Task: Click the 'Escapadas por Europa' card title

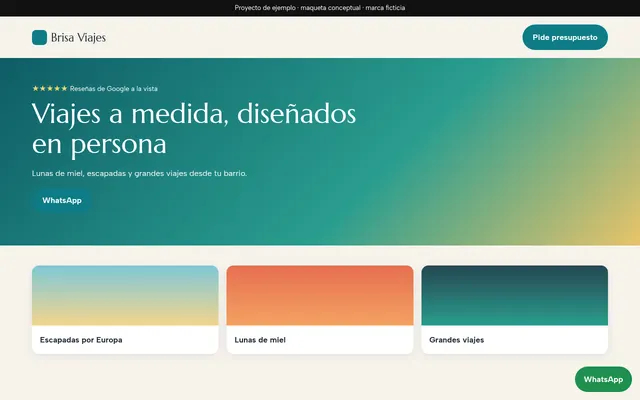Action: pyautogui.click(x=81, y=340)
